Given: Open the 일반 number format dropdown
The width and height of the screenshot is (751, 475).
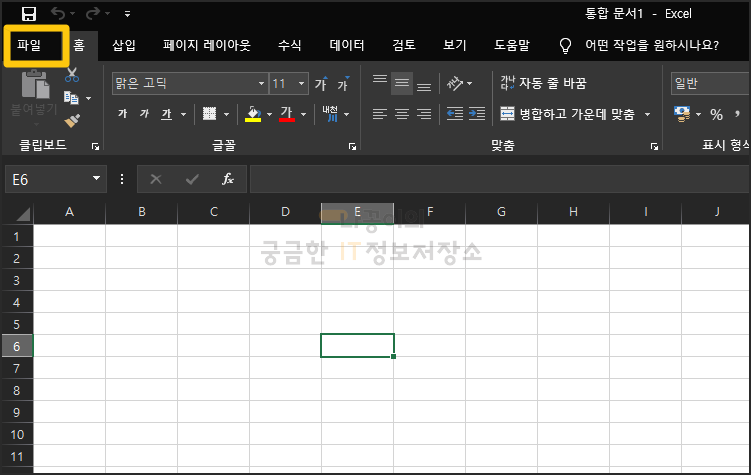Looking at the screenshot, I should tap(711, 83).
